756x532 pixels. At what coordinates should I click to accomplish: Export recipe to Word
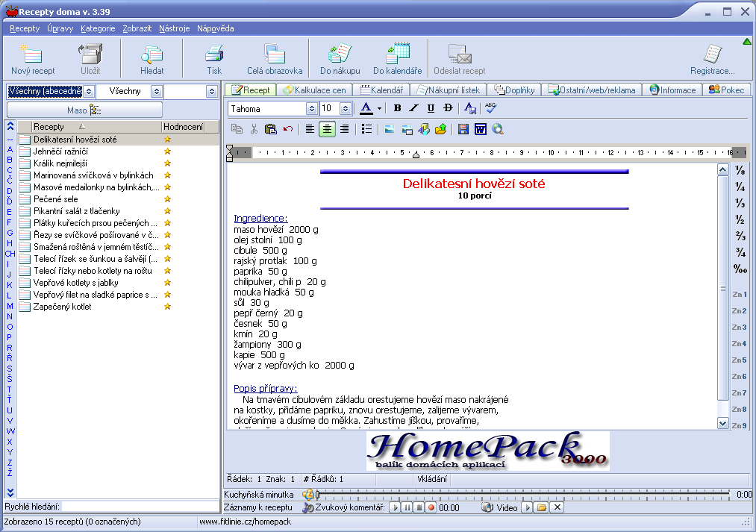tap(480, 129)
